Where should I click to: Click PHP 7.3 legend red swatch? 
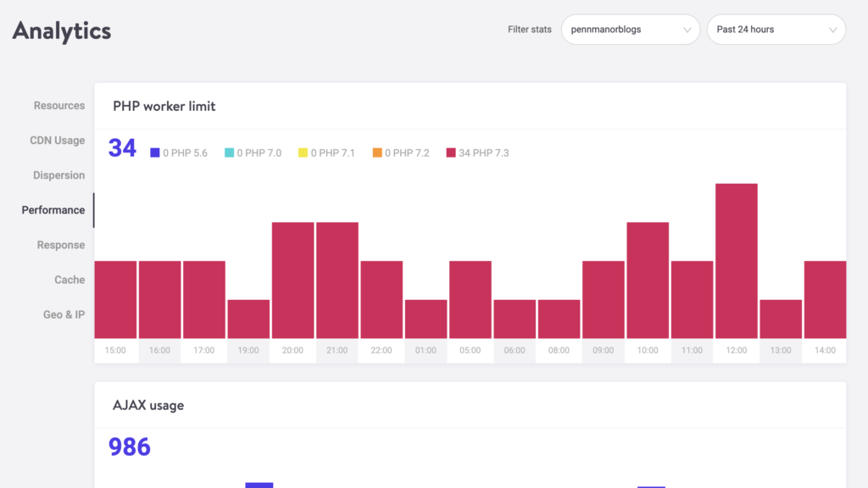450,153
